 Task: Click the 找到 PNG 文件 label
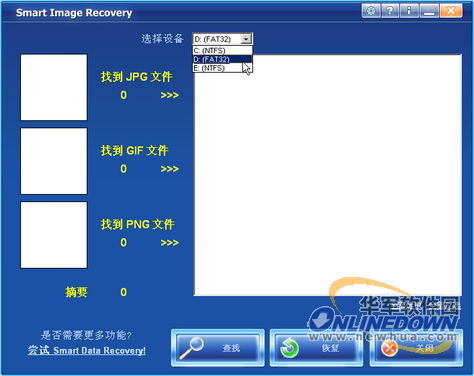click(137, 224)
